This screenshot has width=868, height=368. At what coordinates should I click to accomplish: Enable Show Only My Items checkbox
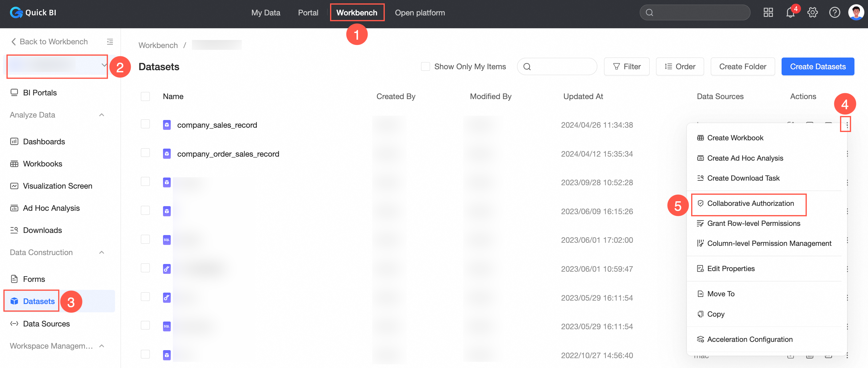click(425, 67)
